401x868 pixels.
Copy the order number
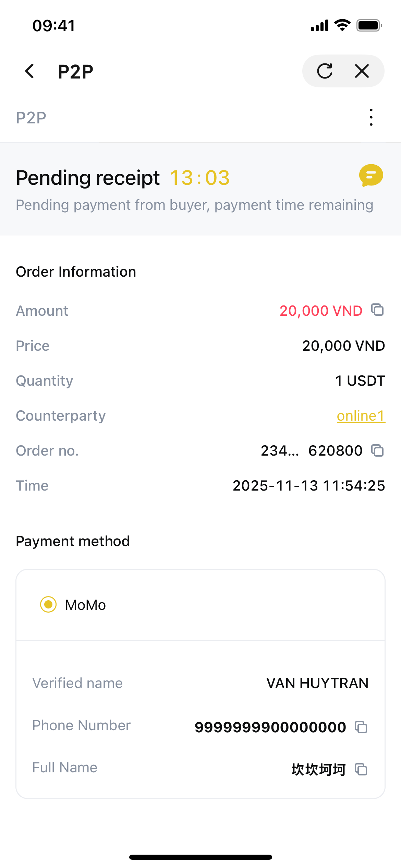[378, 450]
